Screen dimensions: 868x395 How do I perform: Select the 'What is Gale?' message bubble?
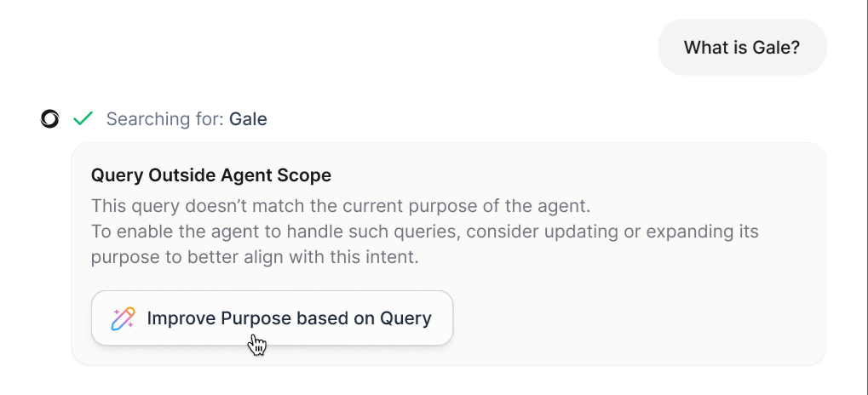coord(742,48)
